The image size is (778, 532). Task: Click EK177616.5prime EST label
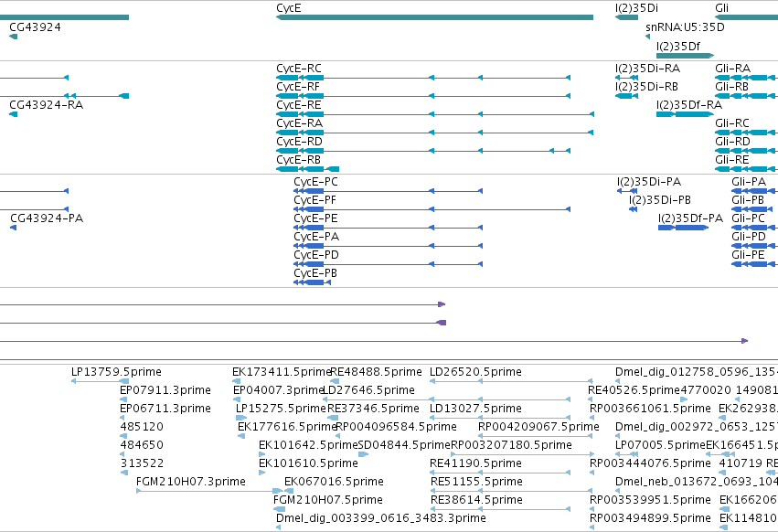click(287, 427)
